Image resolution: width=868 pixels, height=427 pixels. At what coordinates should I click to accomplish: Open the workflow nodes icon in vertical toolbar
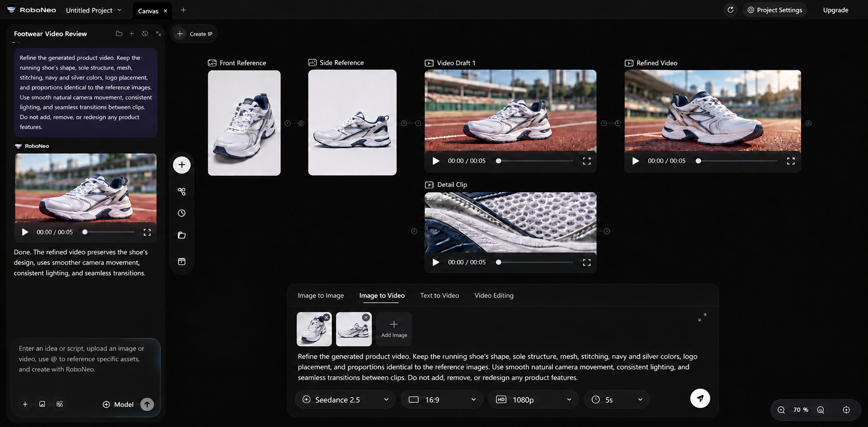tap(182, 192)
